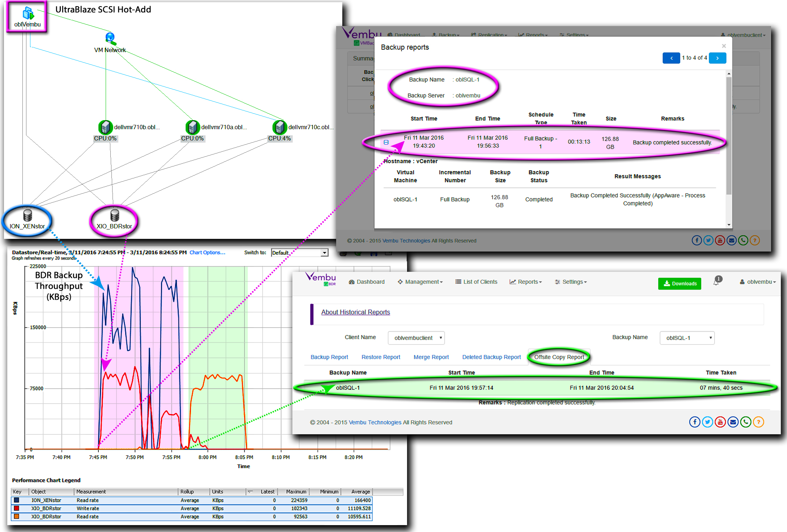Click XIO_BDRstor Write rate red legend swatch
This screenshot has height=532, width=787.
point(17,508)
